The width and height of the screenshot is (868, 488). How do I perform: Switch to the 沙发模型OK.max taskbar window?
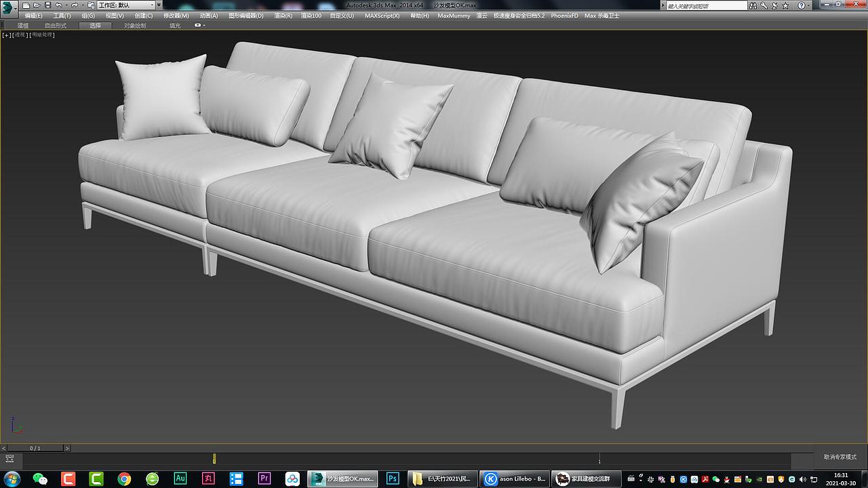(x=342, y=479)
